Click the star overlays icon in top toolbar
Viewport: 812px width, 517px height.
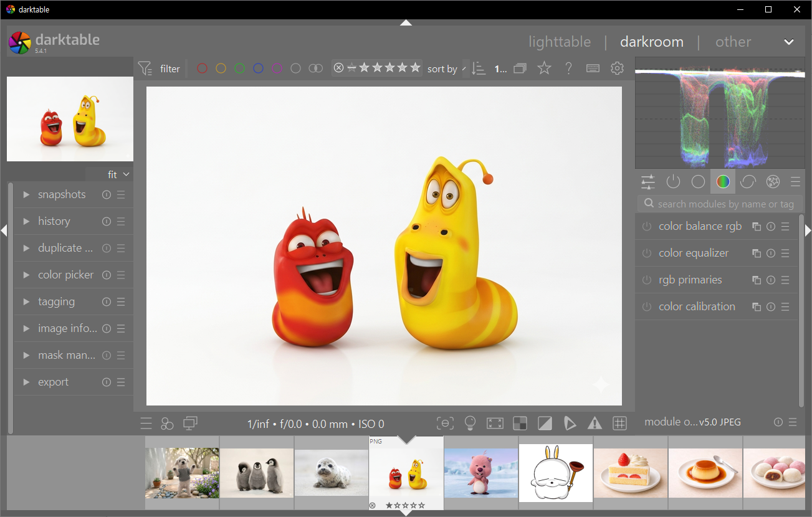pyautogui.click(x=544, y=68)
